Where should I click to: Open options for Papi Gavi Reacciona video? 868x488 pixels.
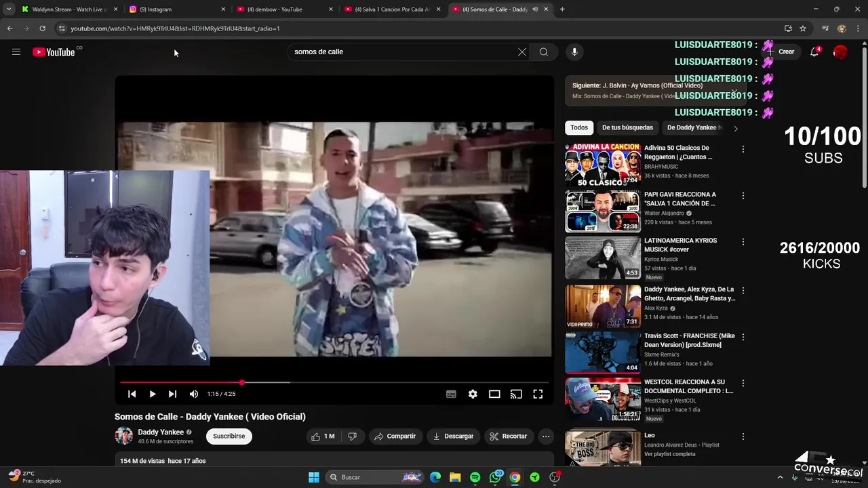(743, 196)
